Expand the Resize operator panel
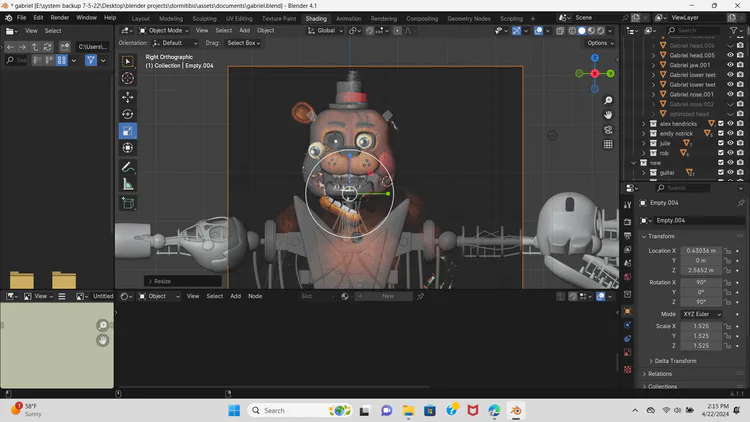The width and height of the screenshot is (750, 422). coord(183,281)
